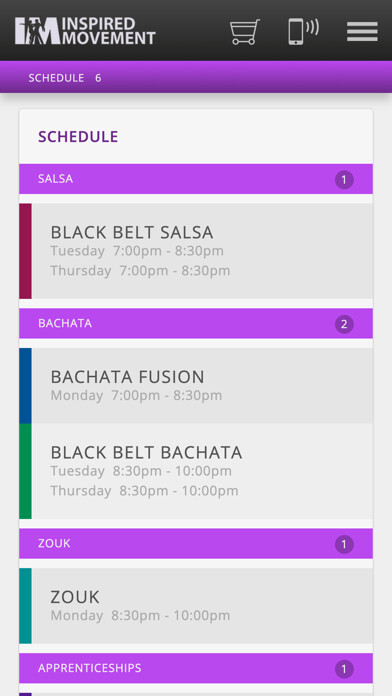The image size is (392, 696).
Task: Expand the Apprenticeships section header
Action: coord(196,668)
